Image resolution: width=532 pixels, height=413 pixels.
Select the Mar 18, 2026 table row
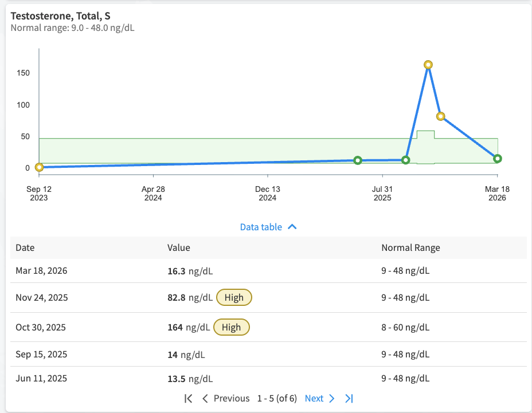(x=268, y=271)
